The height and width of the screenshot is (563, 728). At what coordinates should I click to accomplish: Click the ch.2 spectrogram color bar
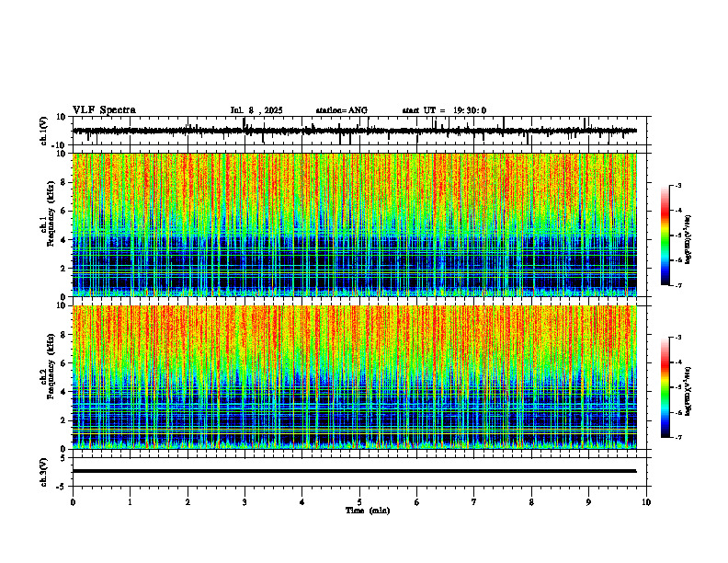[x=665, y=387]
